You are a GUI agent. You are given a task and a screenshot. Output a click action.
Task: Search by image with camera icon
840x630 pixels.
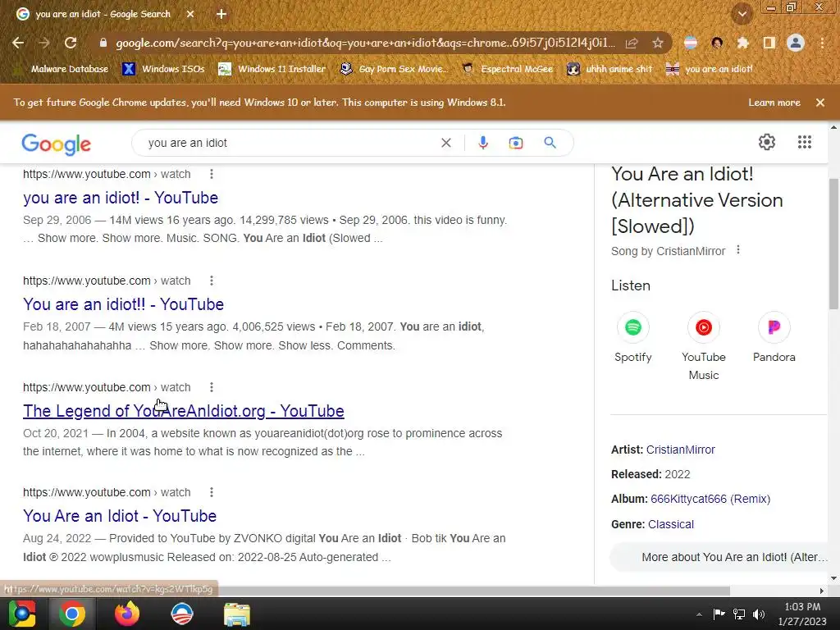pos(515,143)
